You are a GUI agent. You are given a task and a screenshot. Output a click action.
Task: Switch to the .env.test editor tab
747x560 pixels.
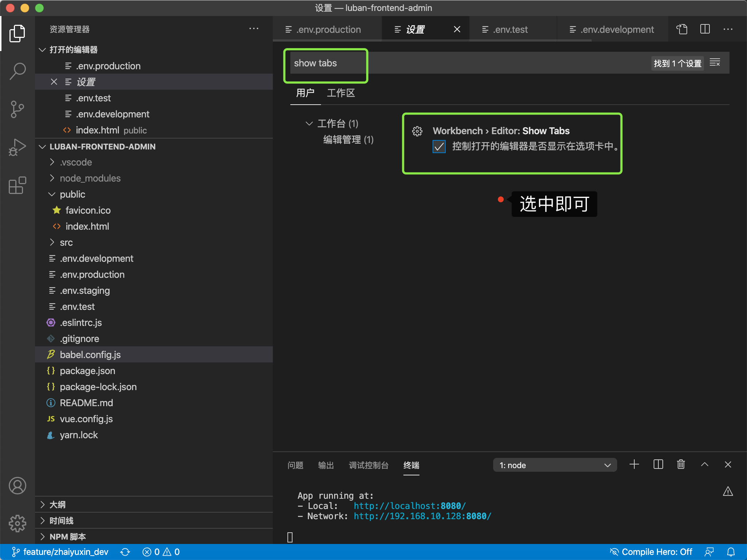[510, 29]
